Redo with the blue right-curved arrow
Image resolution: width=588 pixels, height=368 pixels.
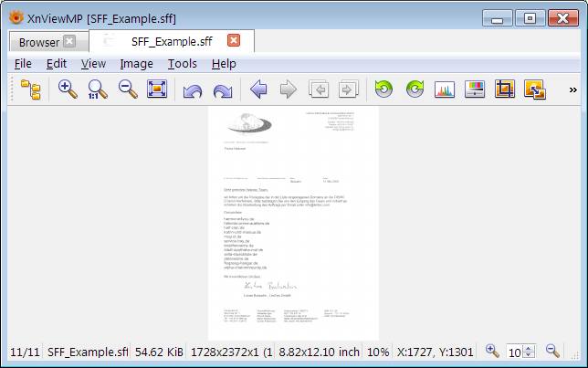(223, 90)
